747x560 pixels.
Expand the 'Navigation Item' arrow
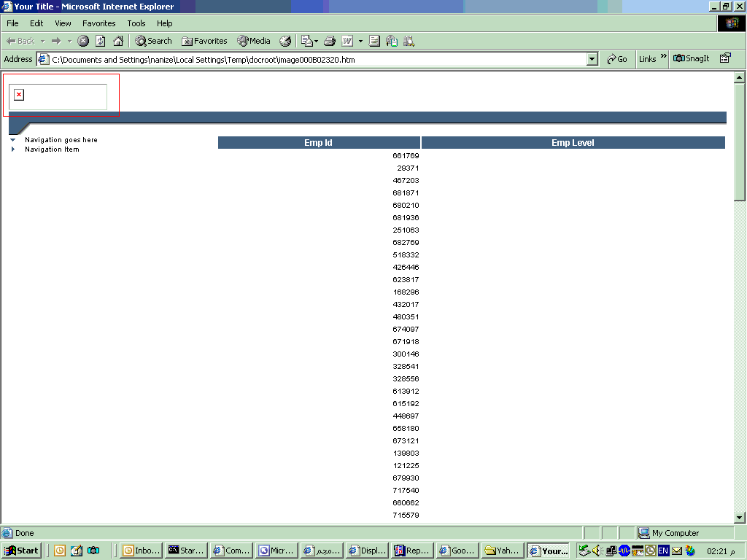[x=12, y=149]
